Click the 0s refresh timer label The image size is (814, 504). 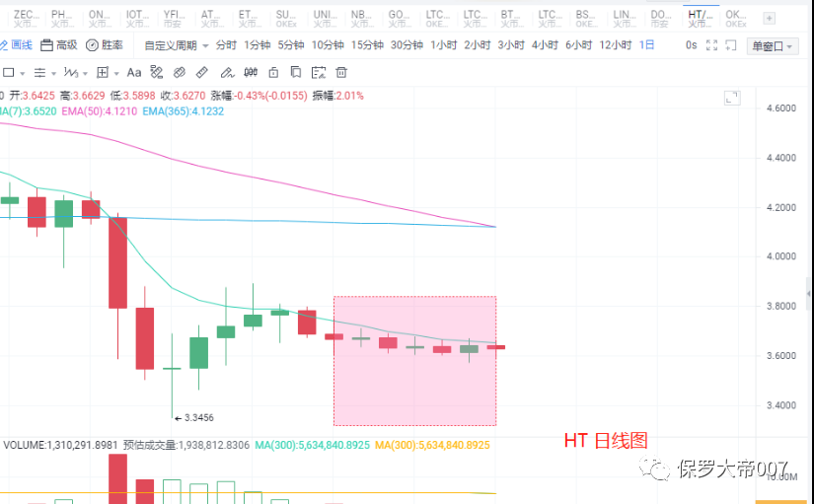[x=691, y=45]
